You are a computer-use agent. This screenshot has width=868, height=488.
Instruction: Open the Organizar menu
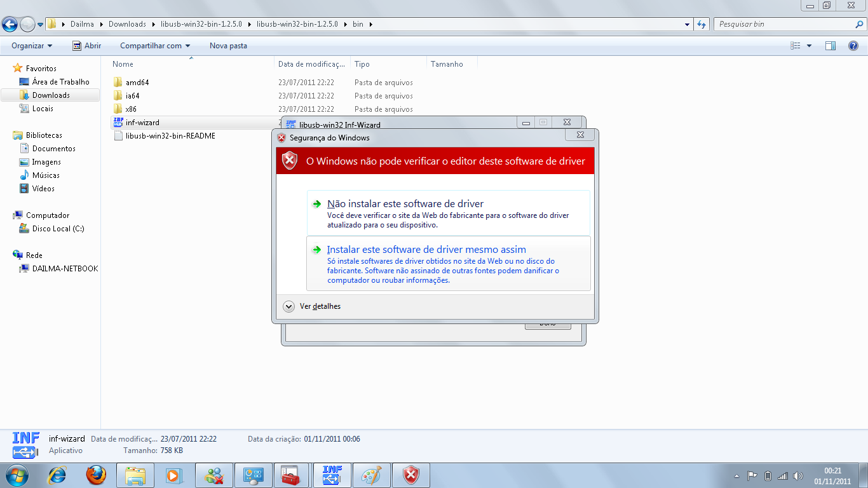pyautogui.click(x=32, y=46)
